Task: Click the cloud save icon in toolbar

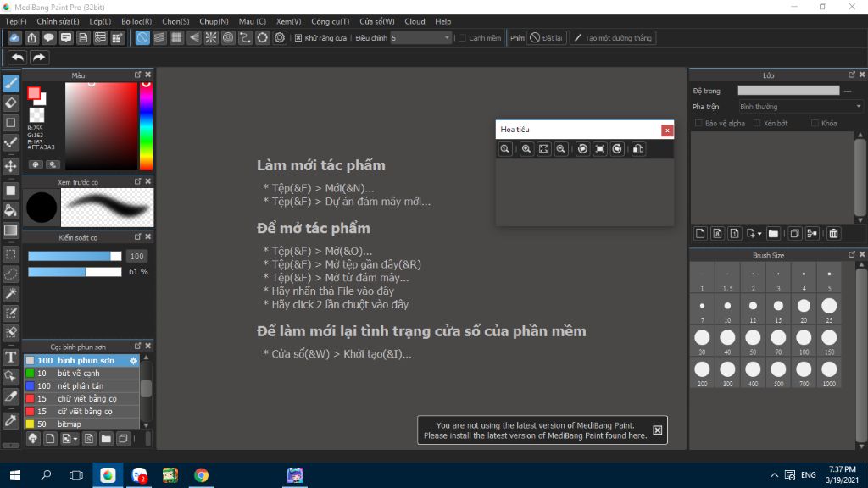Action: click(14, 37)
